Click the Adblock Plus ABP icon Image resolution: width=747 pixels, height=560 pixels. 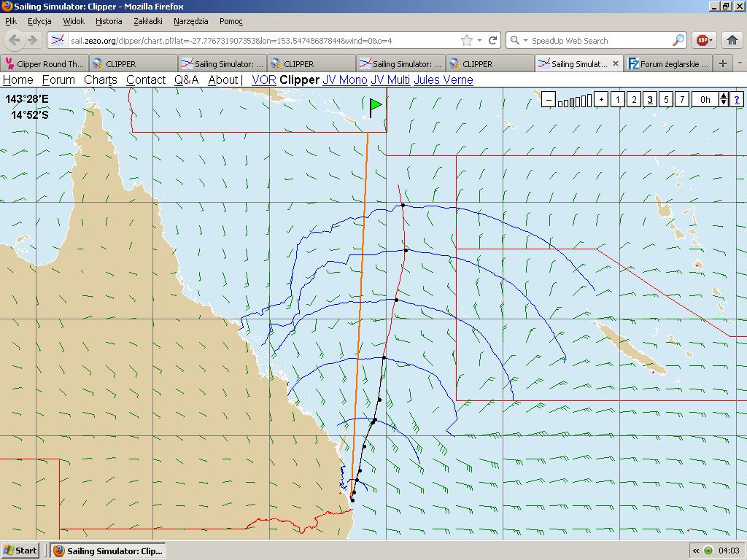[x=701, y=41]
